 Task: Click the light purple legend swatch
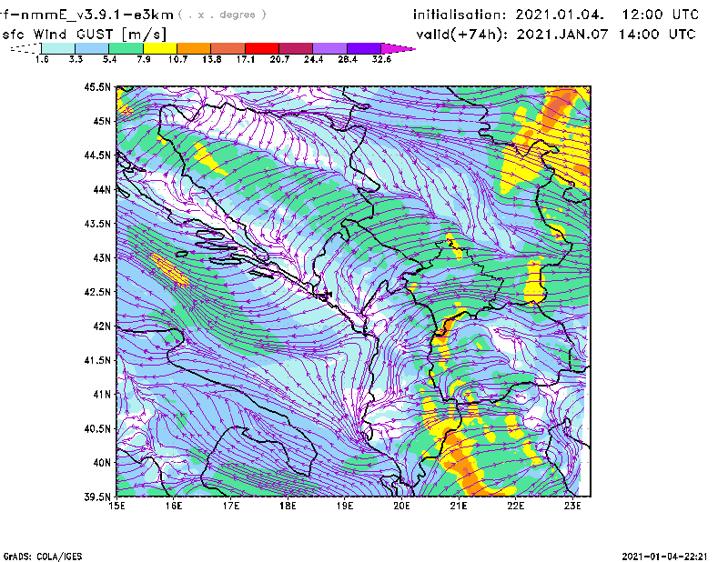[329, 48]
